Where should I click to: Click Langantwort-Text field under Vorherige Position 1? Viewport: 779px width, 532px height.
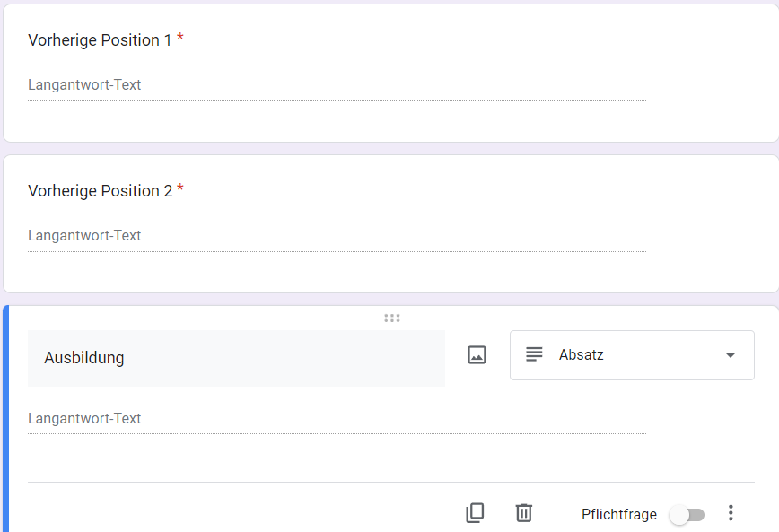point(337,85)
